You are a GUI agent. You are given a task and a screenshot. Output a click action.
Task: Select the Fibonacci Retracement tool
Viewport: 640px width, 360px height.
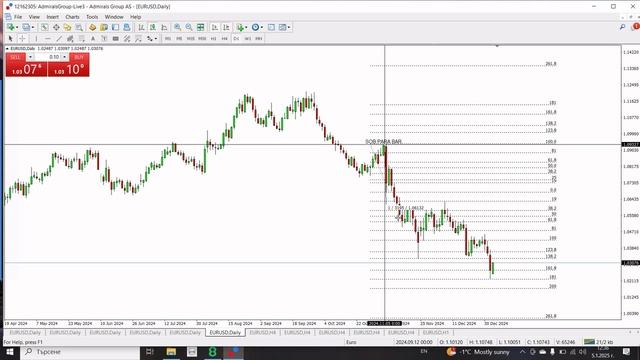pos(82,38)
